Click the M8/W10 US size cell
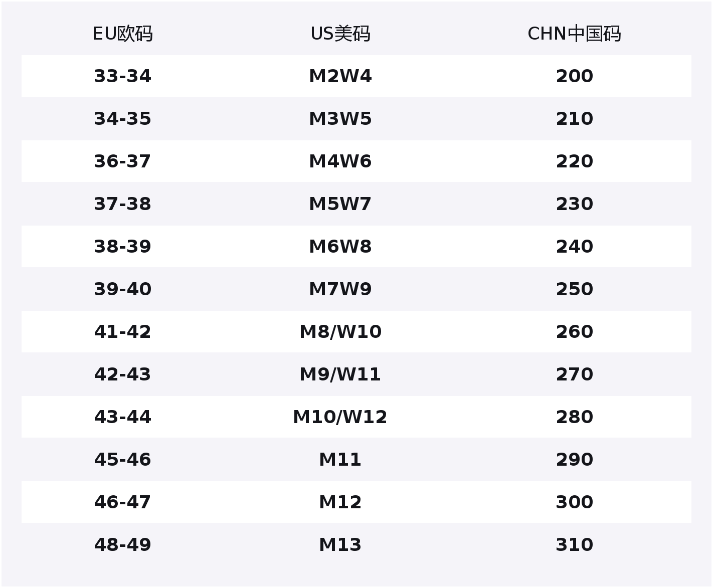 point(340,332)
